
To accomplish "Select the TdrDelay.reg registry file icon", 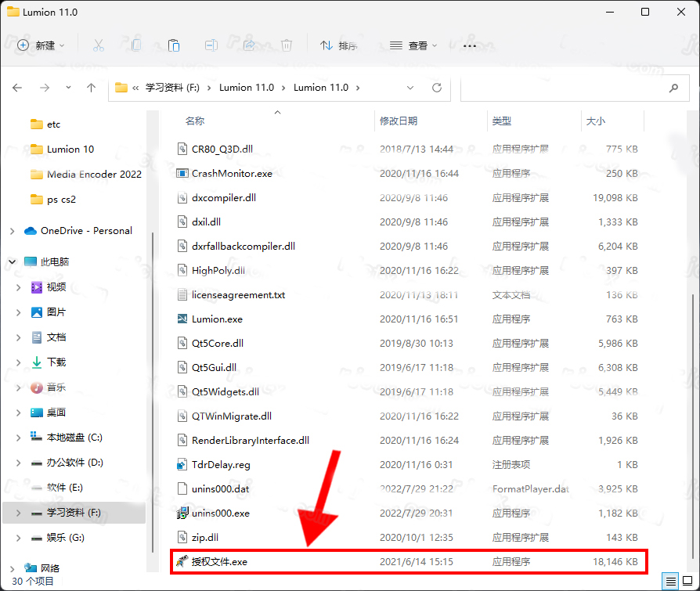I will pos(182,464).
